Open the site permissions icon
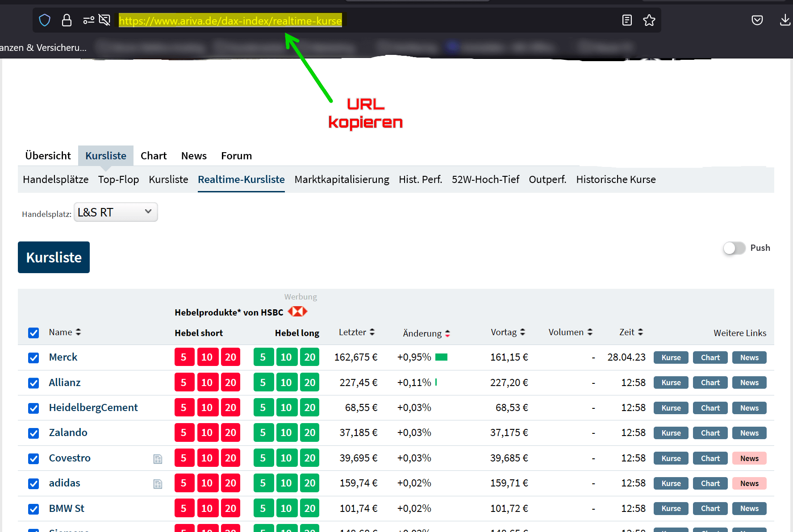The height and width of the screenshot is (532, 793). click(88, 20)
